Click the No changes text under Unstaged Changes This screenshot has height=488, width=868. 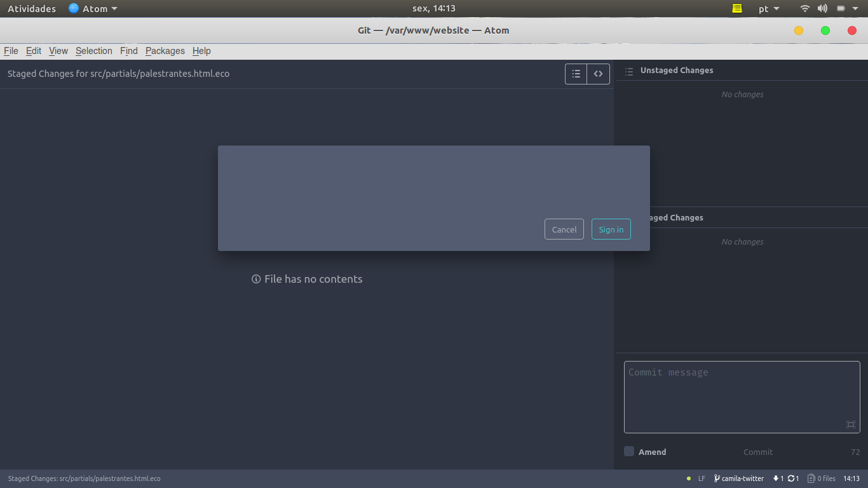click(742, 94)
